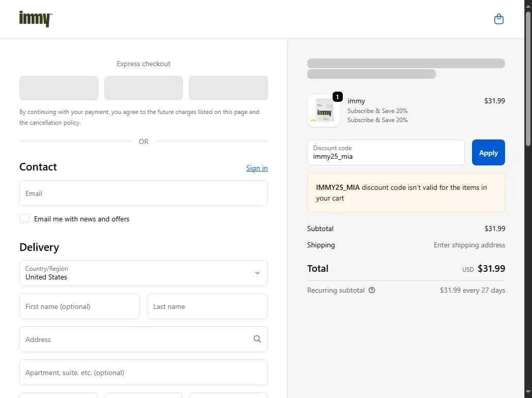Apply the discount code
The height and width of the screenshot is (398, 532).
coord(488,153)
